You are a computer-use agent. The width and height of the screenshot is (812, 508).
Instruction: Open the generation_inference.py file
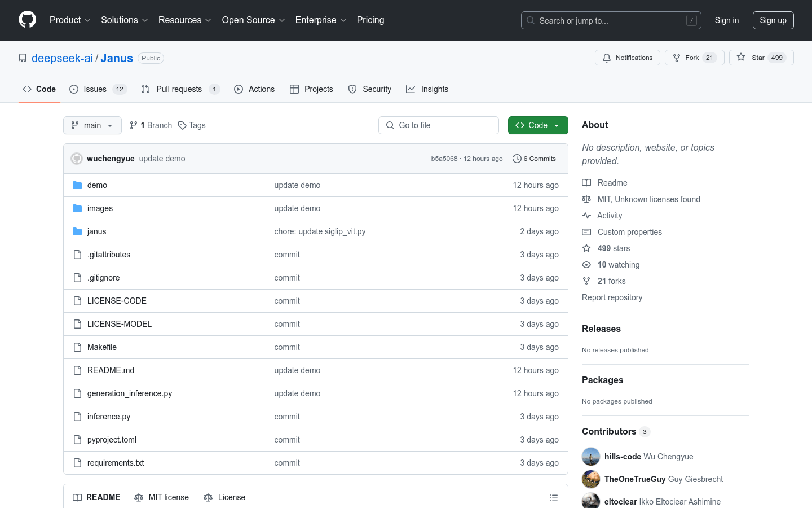pyautogui.click(x=130, y=393)
